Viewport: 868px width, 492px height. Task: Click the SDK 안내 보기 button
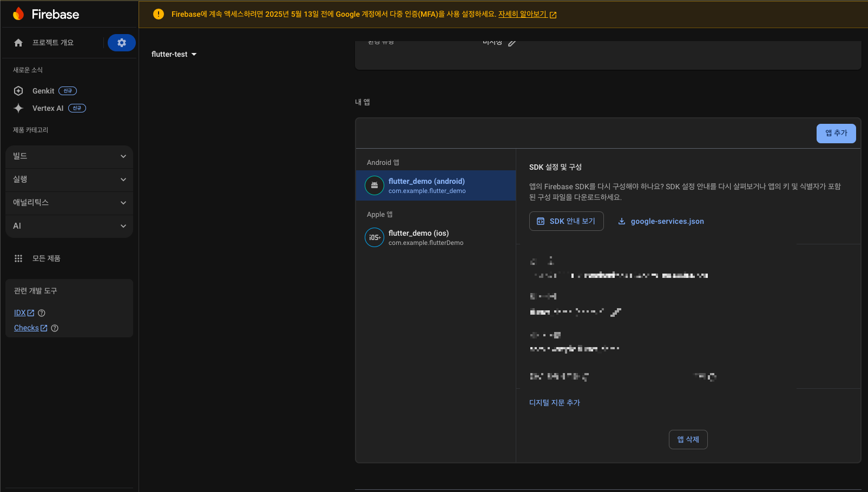tap(566, 221)
